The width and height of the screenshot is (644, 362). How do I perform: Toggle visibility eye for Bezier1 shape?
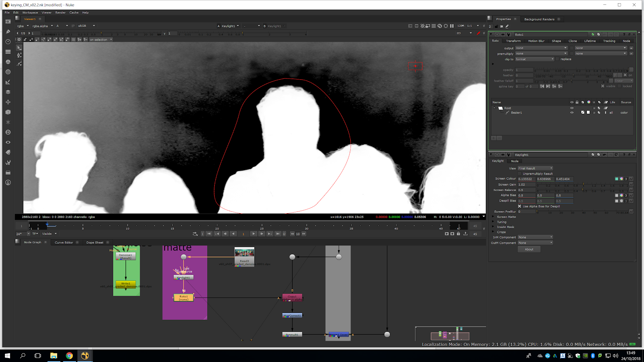coord(572,113)
